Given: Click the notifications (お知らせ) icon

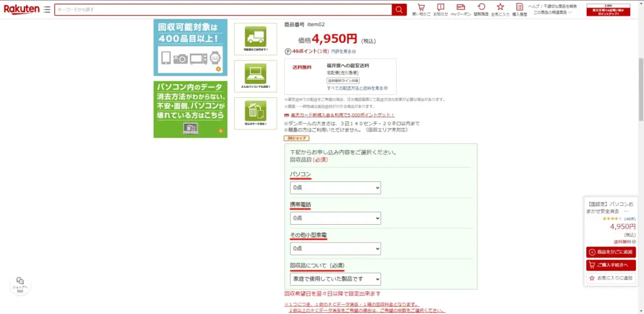Looking at the screenshot, I should point(441,9).
